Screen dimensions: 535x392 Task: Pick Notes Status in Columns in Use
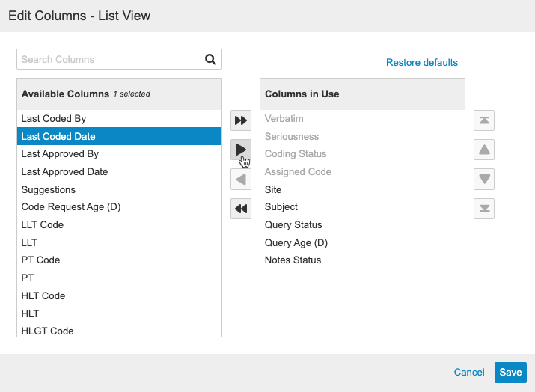pos(293,260)
